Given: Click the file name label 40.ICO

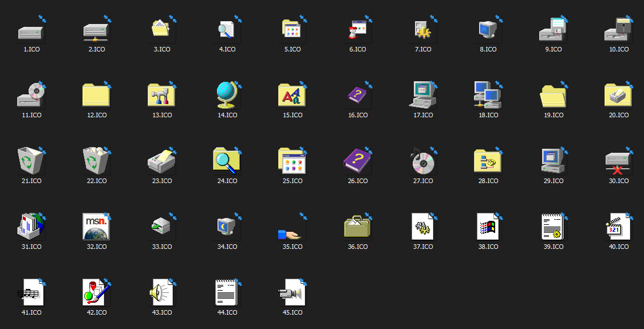Looking at the screenshot, I should tap(619, 247).
